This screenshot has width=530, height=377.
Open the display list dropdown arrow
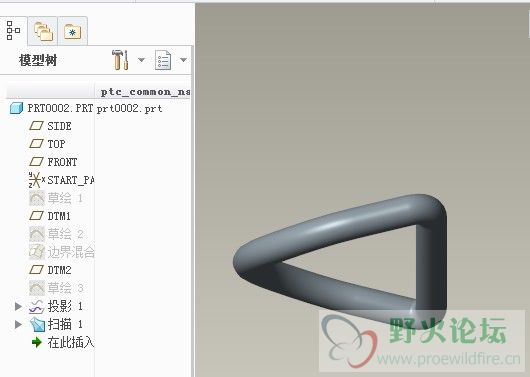click(184, 60)
